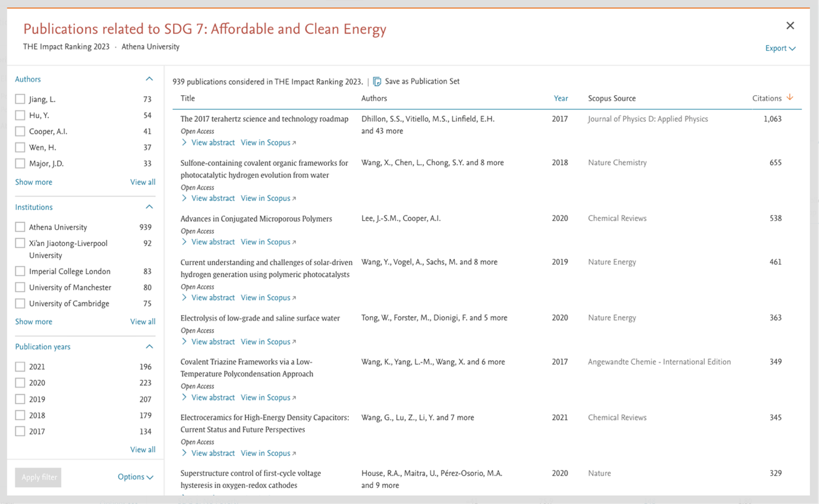Open the Export dropdown

pyautogui.click(x=780, y=48)
